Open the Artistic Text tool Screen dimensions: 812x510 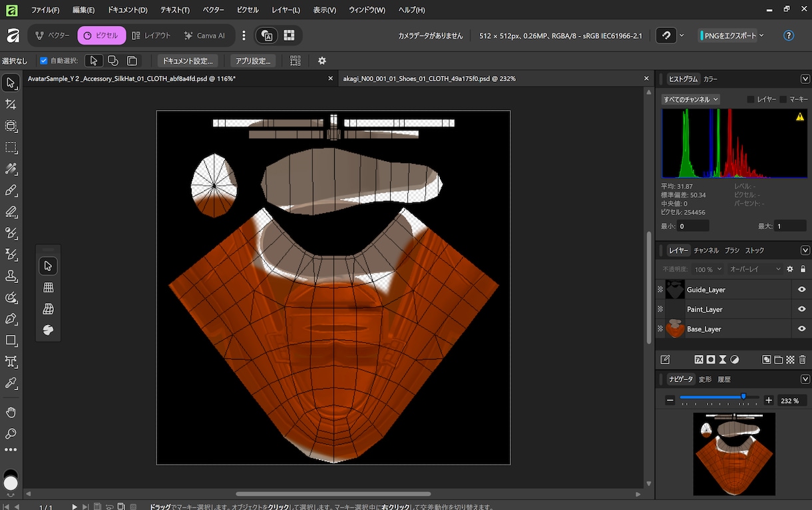pyautogui.click(x=11, y=362)
